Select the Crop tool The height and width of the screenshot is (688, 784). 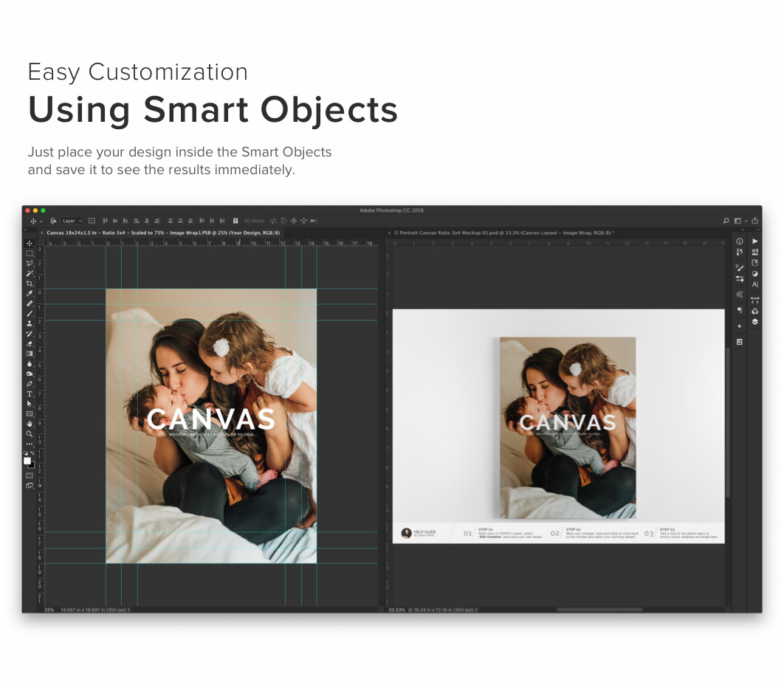(x=30, y=283)
